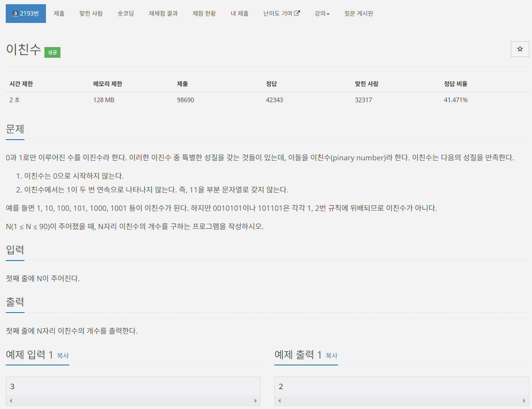Click the green 성공 status label
The height and width of the screenshot is (409, 532).
52,52
